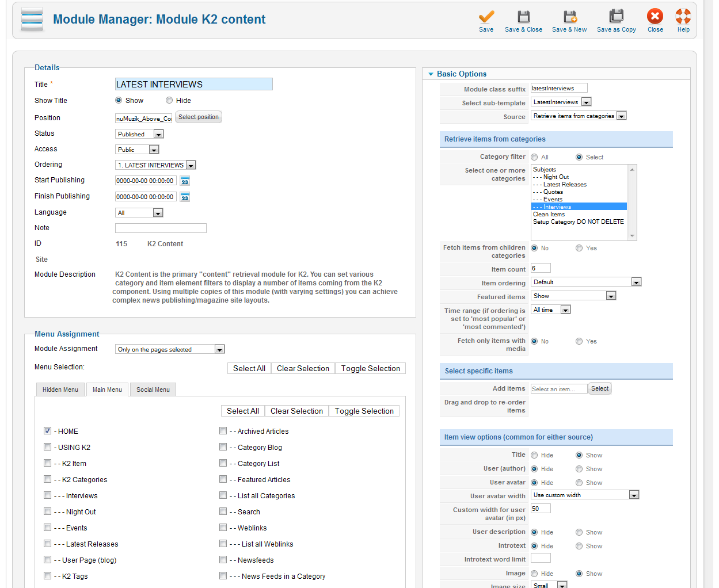This screenshot has height=588, width=719.
Task: Choose Yes for fetch children categories
Action: (579, 248)
